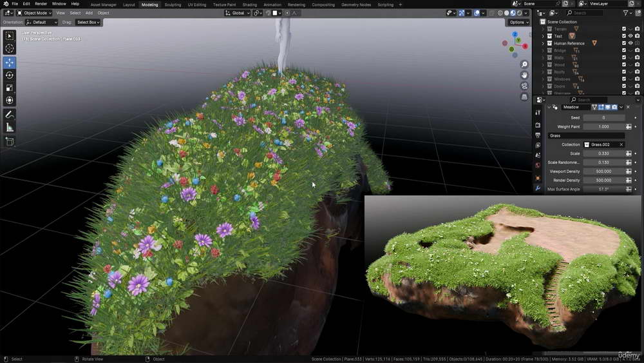
Task: Hide Test collection via eye icon
Action: click(630, 36)
